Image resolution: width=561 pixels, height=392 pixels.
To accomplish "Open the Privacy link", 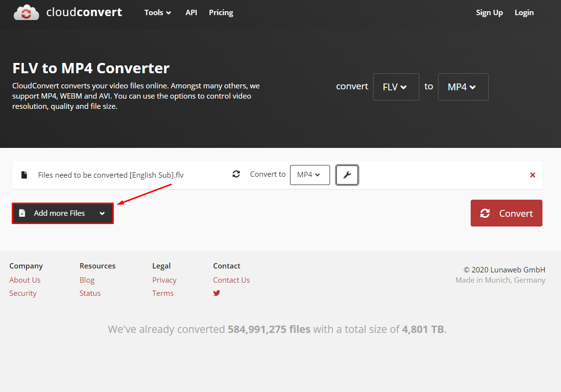I will 164,280.
